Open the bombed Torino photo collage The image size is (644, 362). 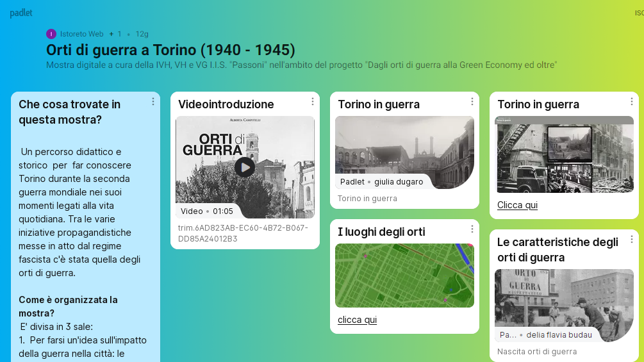(x=564, y=154)
